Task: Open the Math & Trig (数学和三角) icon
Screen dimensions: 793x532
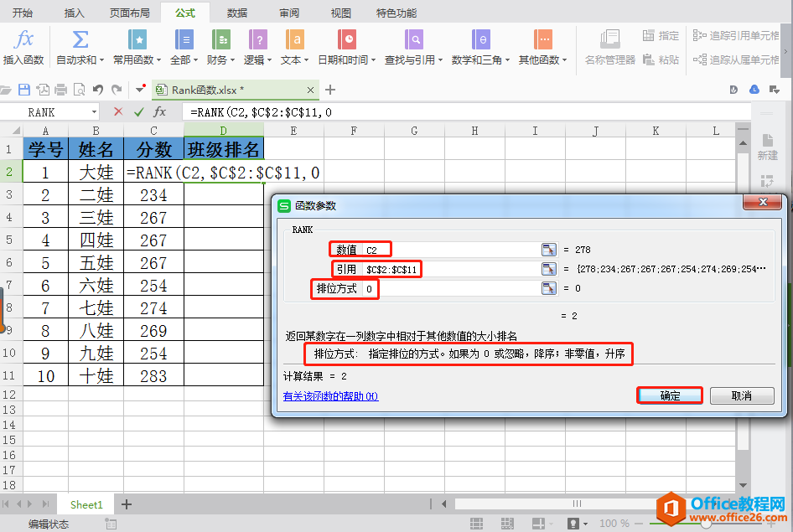Action: 480,39
